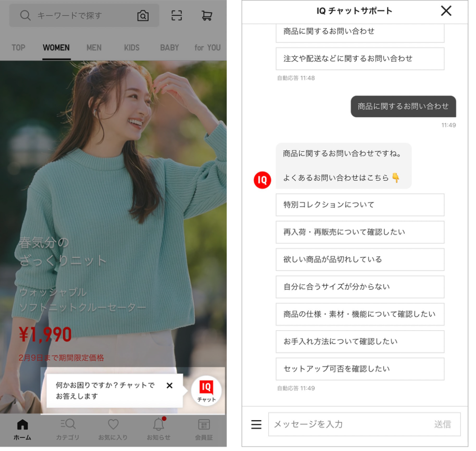Open the IQ chat floating button
This screenshot has width=476, height=451.
coord(206,391)
